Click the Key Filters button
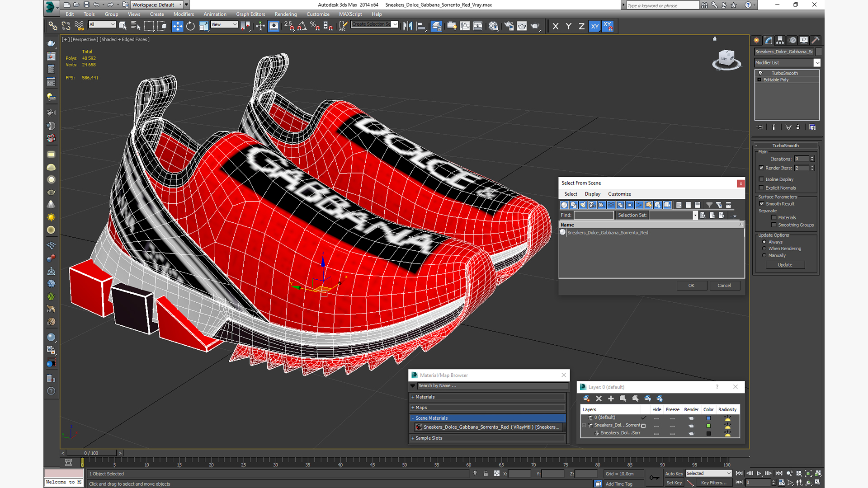The image size is (868, 488). [x=714, y=483]
